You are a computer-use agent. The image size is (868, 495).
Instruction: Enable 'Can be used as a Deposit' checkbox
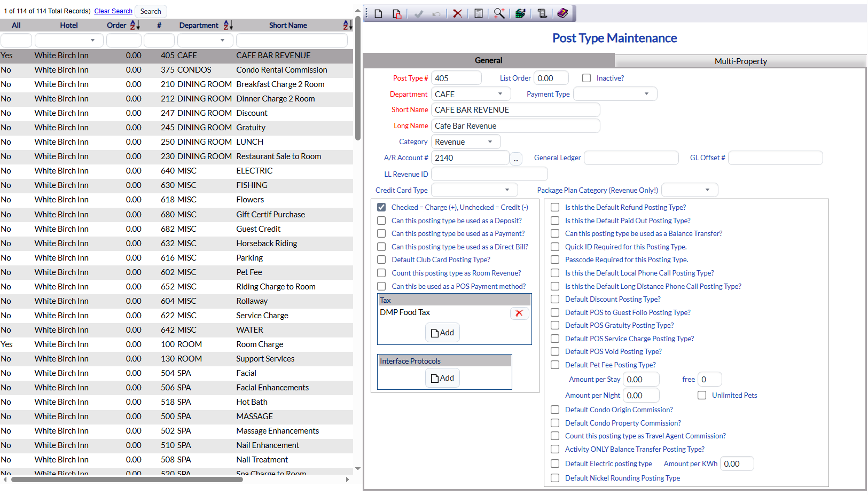381,221
